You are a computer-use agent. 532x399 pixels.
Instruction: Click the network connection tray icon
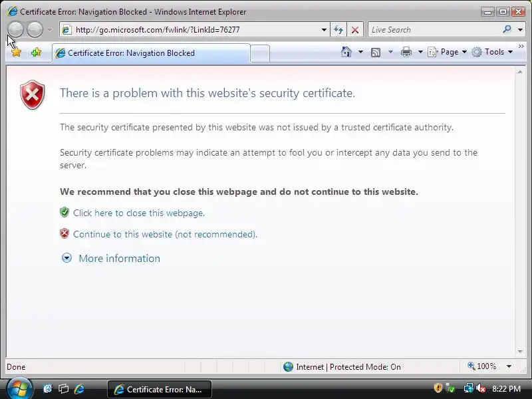[x=469, y=388]
